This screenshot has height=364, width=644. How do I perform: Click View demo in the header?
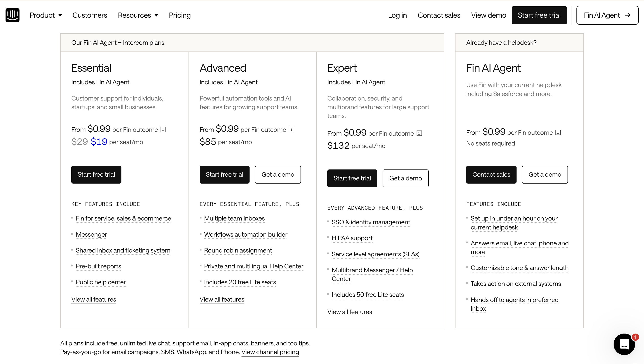click(x=489, y=15)
